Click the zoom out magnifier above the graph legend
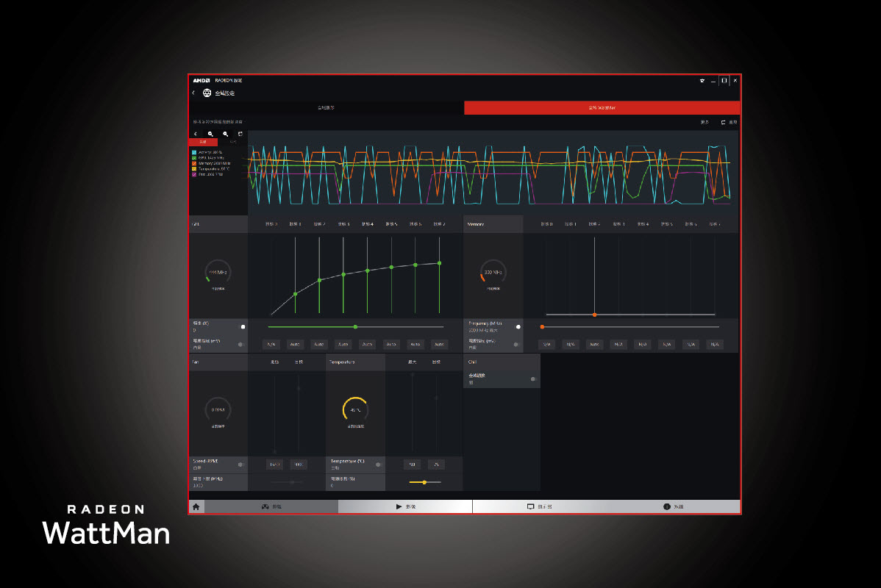 tap(225, 134)
